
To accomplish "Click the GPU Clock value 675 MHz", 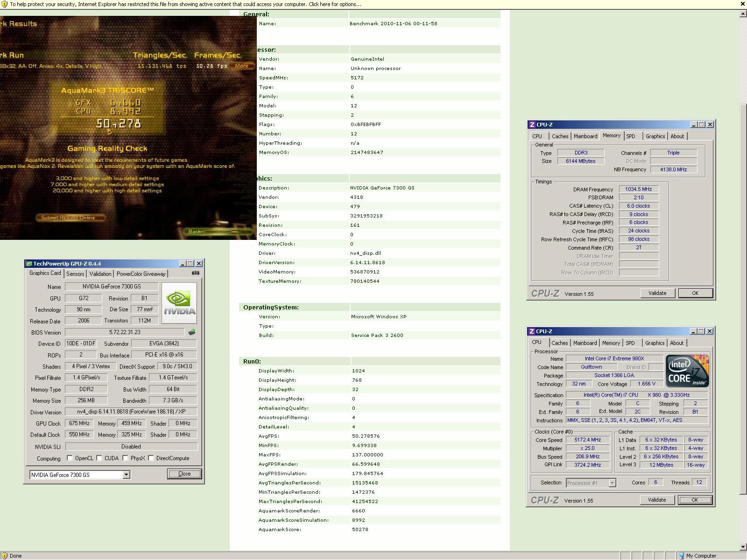I will (x=79, y=423).
